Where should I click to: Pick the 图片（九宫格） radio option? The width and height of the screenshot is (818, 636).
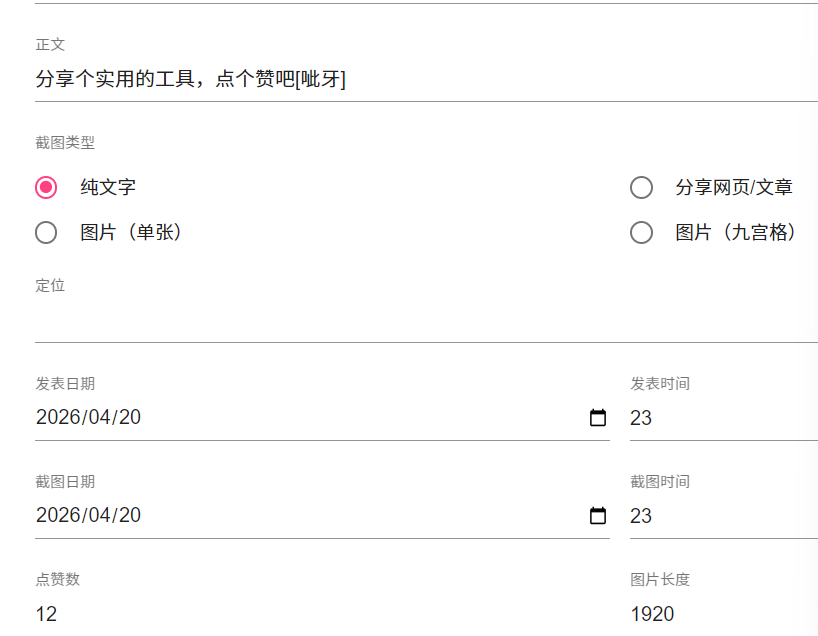(x=641, y=233)
